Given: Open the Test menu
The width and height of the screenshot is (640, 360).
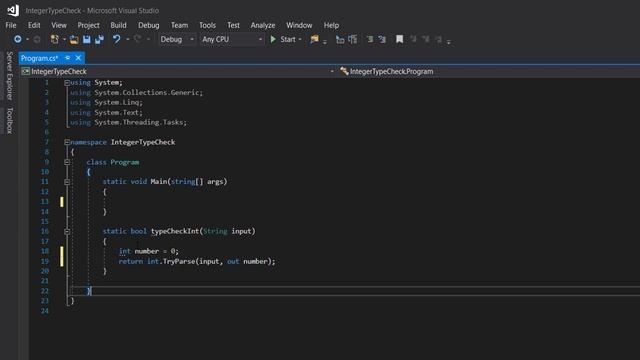Looking at the screenshot, I should point(233,25).
